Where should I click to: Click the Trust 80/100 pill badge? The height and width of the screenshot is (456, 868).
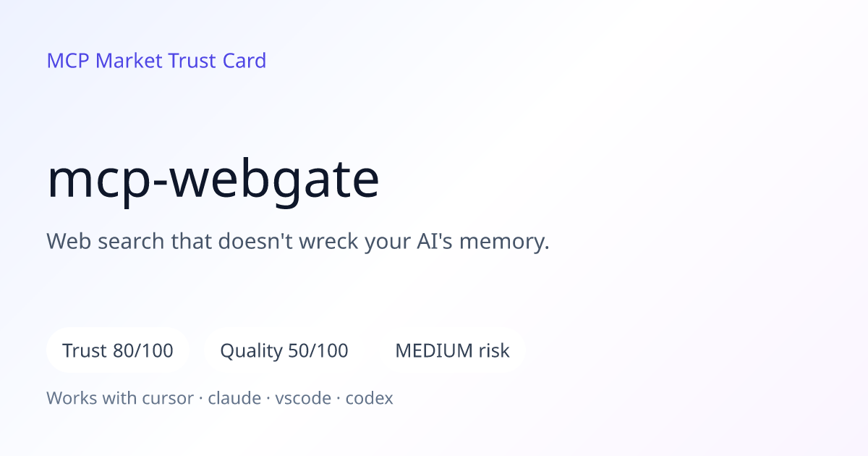(118, 351)
